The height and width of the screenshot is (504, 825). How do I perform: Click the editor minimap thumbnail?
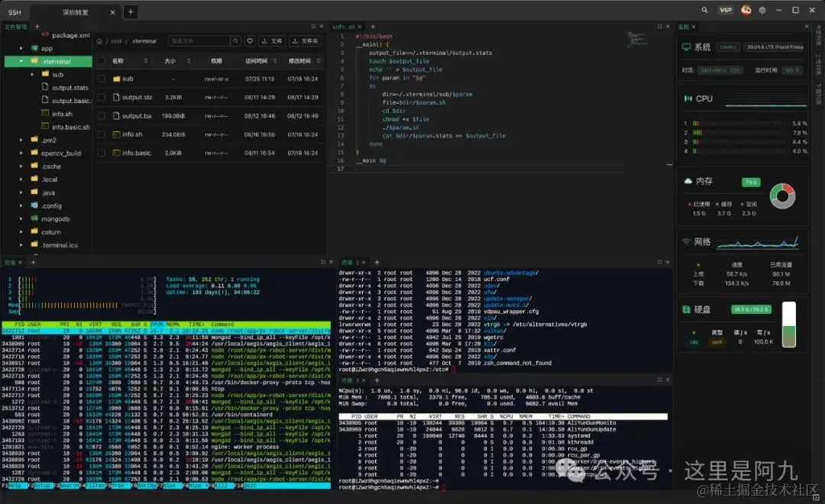pyautogui.click(x=636, y=39)
